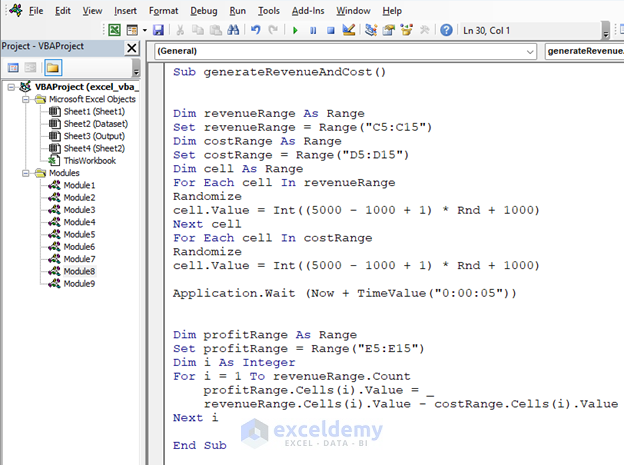The height and width of the screenshot is (465, 624).
Task: Select Module6 in the Modules list
Action: (79, 247)
